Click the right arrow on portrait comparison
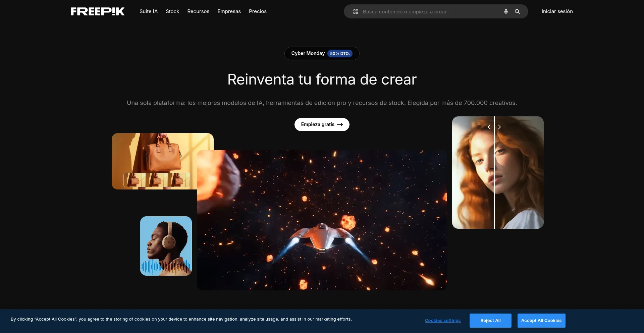 point(499,127)
